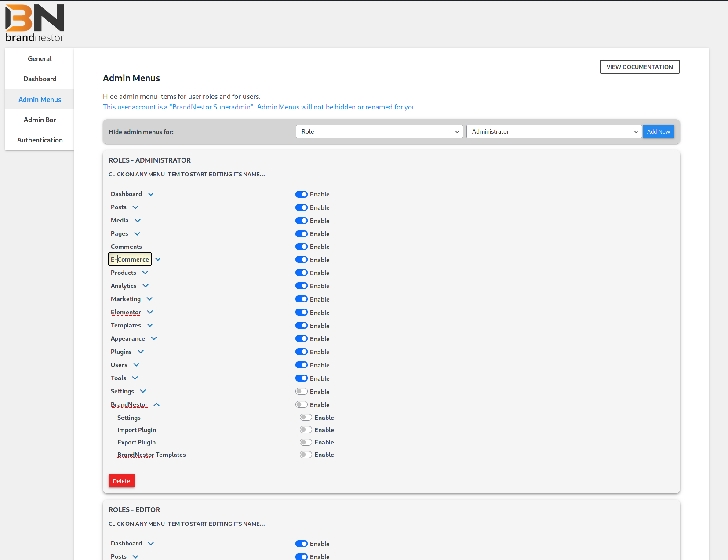
Task: Toggle Enable switch for Templates
Action: click(x=302, y=326)
